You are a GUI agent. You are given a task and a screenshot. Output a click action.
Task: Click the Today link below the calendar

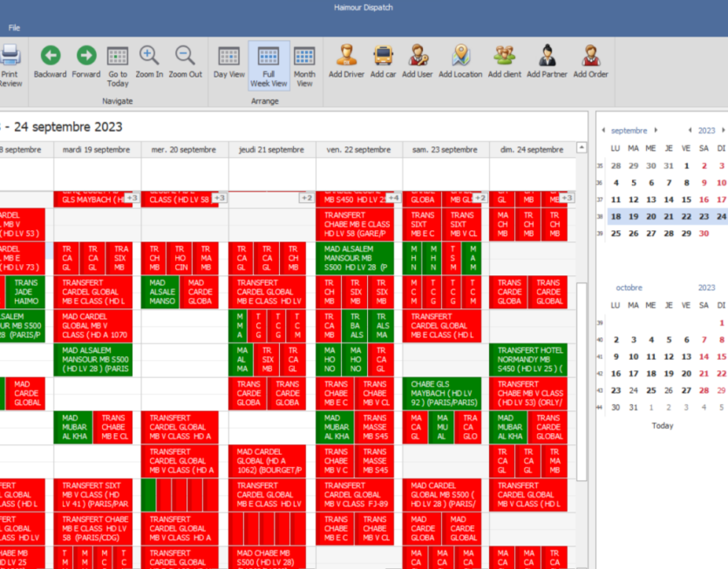tap(662, 425)
